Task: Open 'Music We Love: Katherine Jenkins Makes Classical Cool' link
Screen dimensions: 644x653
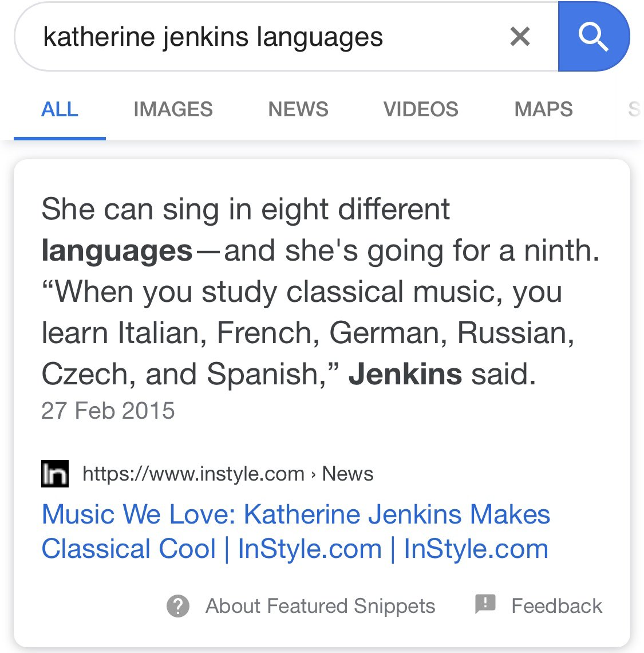Action: [295, 532]
